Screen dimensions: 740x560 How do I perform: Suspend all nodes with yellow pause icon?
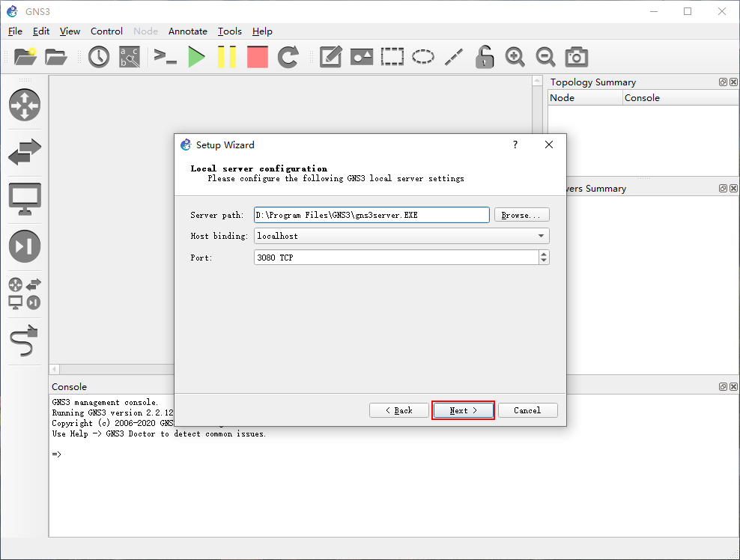[227, 57]
